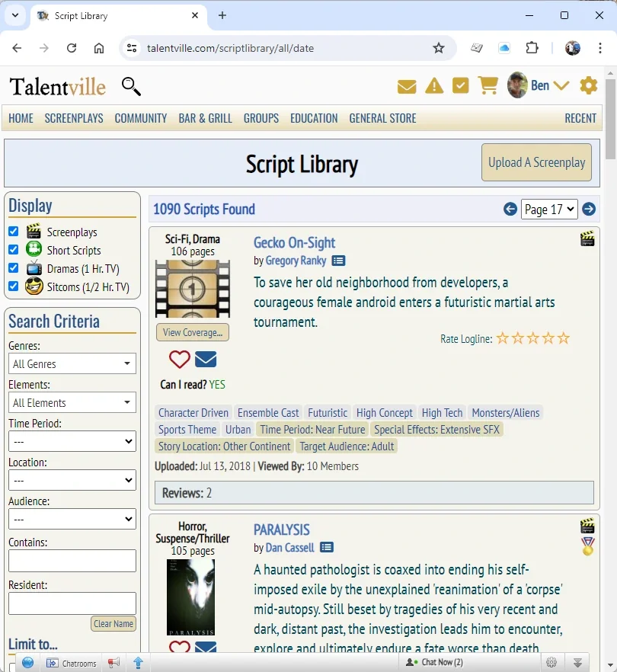Favorite Gecko On-Sight with the heart icon
Screen dimensions: 617x672
click(x=180, y=359)
